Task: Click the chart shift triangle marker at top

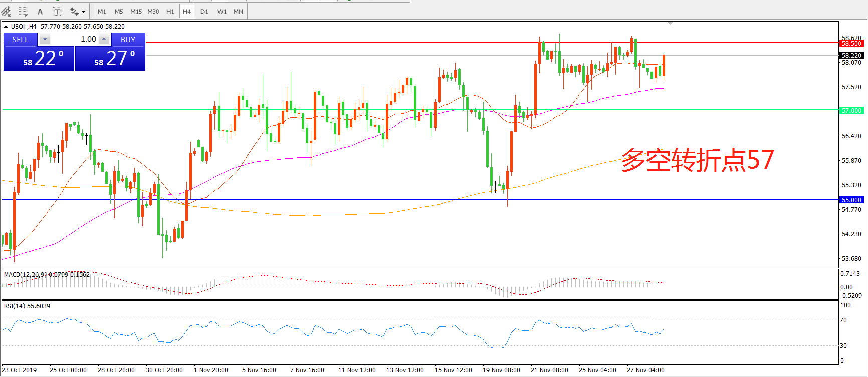Action: click(x=670, y=23)
